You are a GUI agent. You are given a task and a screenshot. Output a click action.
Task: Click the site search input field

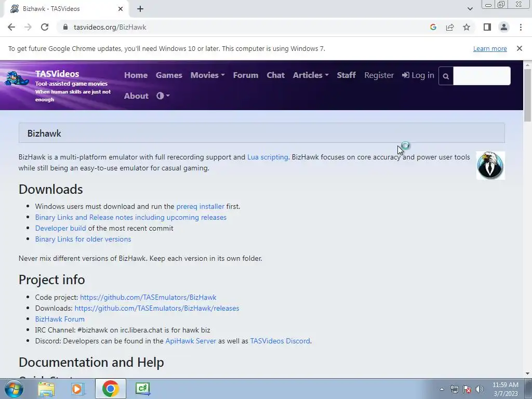click(x=482, y=76)
